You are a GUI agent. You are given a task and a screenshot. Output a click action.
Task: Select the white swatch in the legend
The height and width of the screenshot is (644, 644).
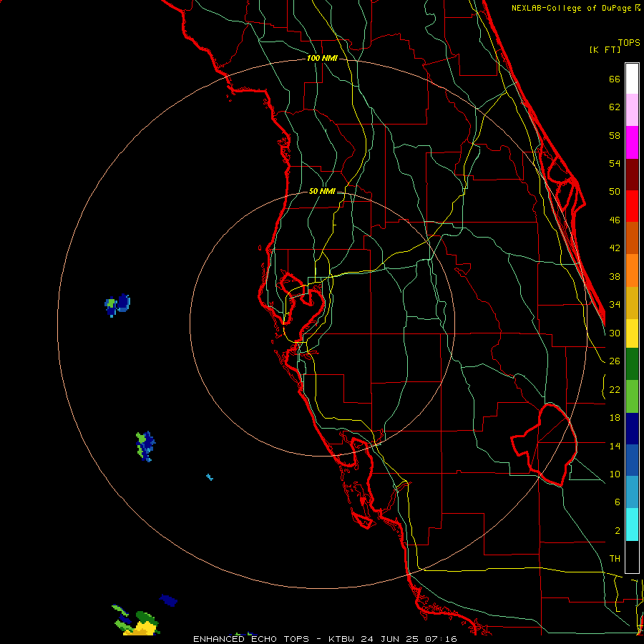coord(632,79)
